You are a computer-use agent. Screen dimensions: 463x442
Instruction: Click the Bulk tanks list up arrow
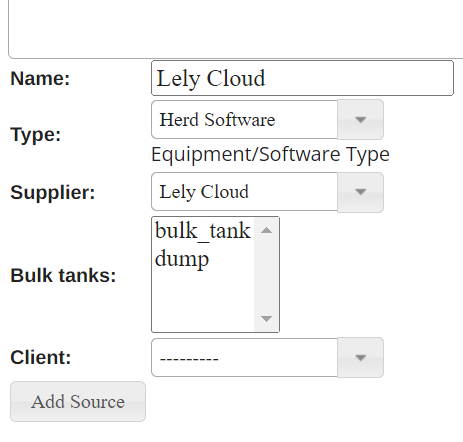coord(266,230)
